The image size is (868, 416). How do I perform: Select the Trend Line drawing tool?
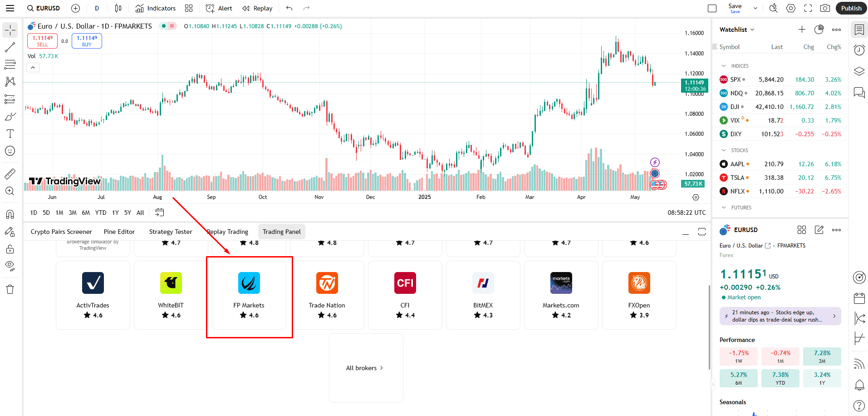[10, 47]
